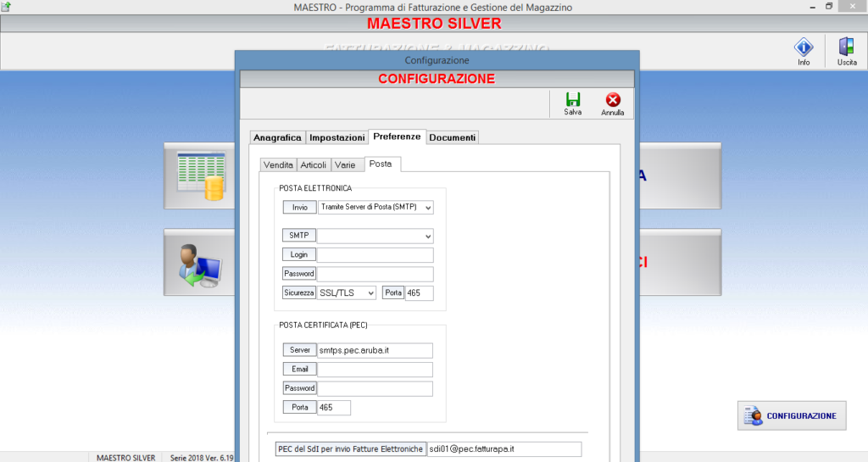
Task: Click the CONFIGURAZIONE button icon
Action: [x=754, y=416]
